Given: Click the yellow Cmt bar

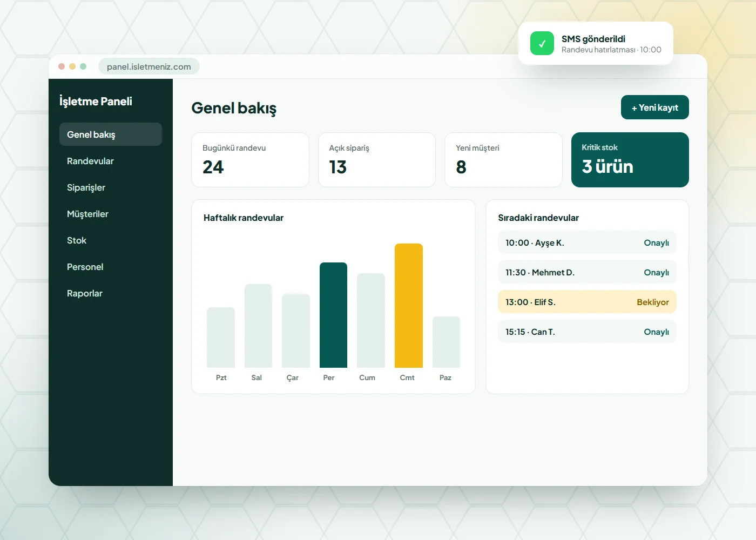Looking at the screenshot, I should coord(409,306).
